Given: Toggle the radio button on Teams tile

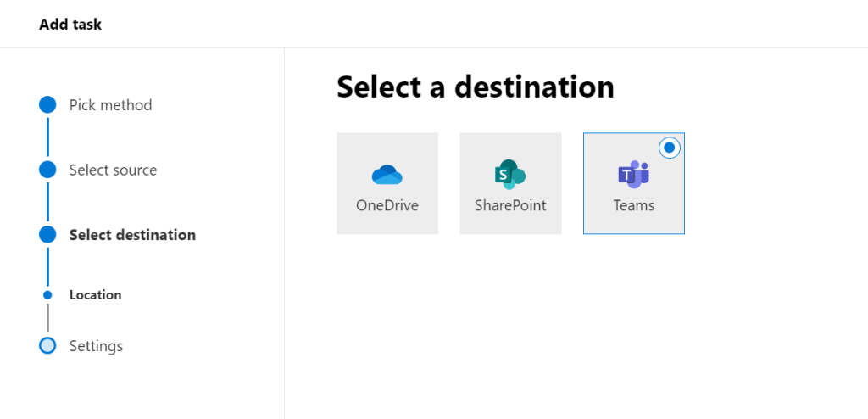Looking at the screenshot, I should pyautogui.click(x=669, y=148).
